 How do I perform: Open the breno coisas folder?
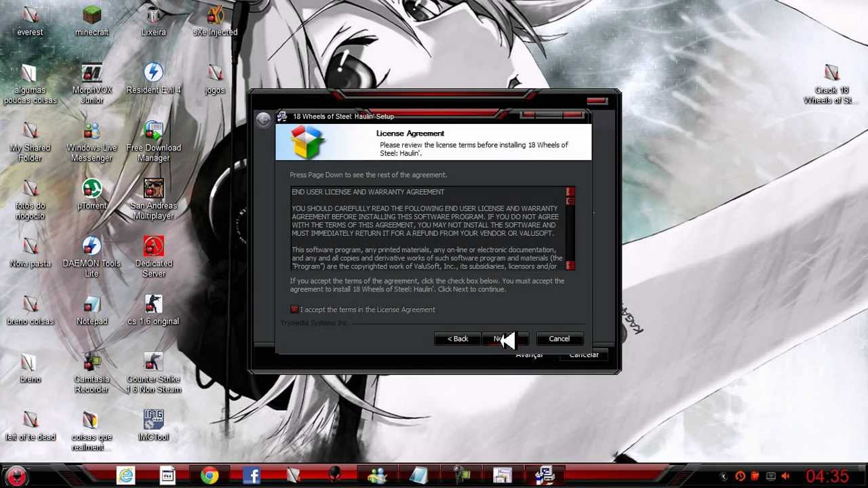(30, 310)
